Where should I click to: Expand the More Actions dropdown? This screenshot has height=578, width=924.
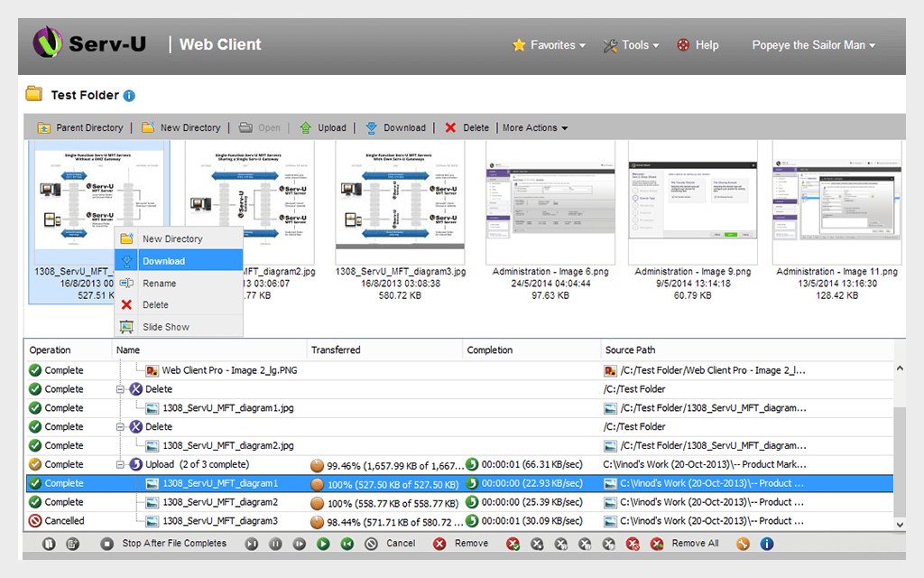click(535, 127)
